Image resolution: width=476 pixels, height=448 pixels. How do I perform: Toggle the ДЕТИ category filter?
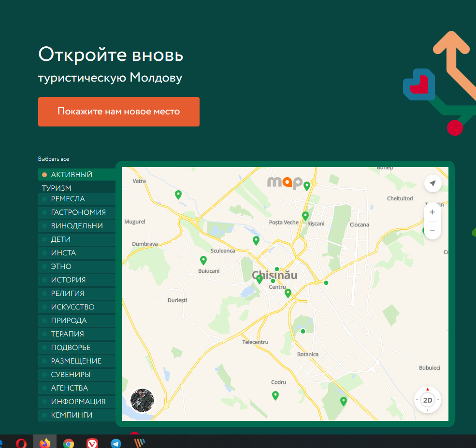click(x=77, y=239)
